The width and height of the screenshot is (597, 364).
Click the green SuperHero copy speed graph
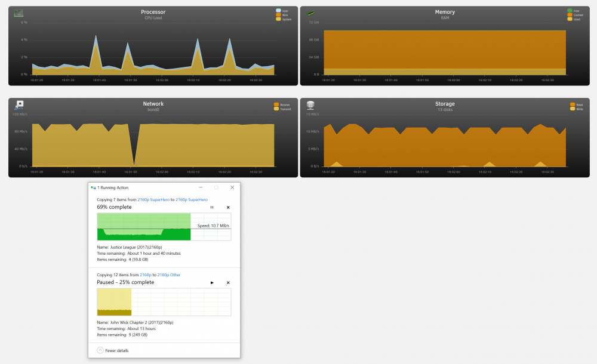tap(164, 227)
